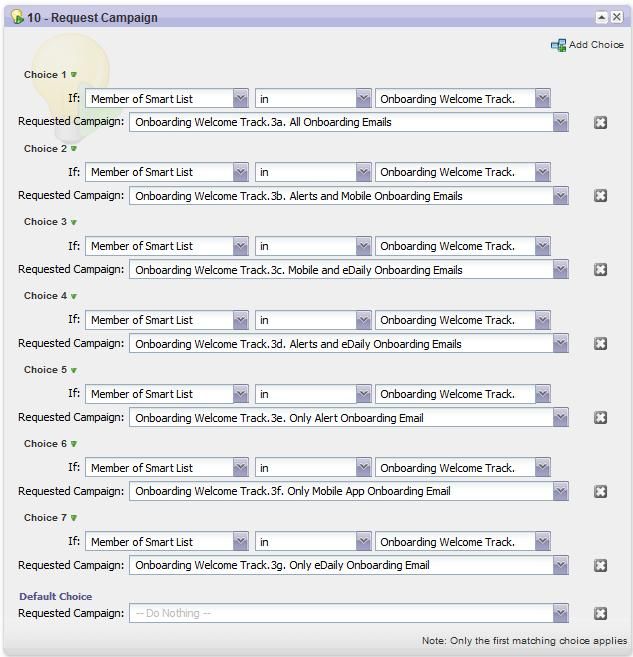The height and width of the screenshot is (657, 633).
Task: Remove Choice 7 Only eDaily row
Action: tap(600, 566)
